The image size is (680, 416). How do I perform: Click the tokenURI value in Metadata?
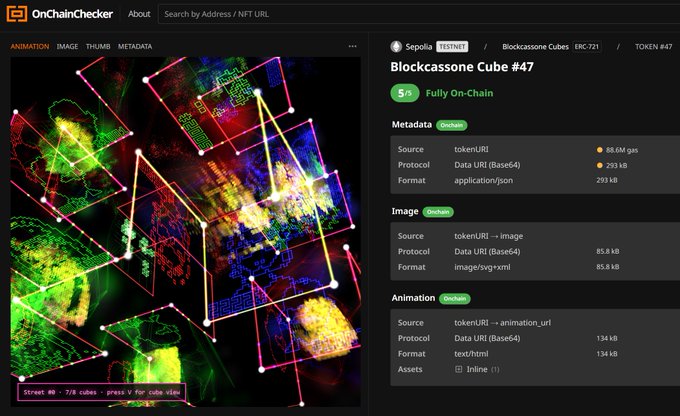click(471, 149)
